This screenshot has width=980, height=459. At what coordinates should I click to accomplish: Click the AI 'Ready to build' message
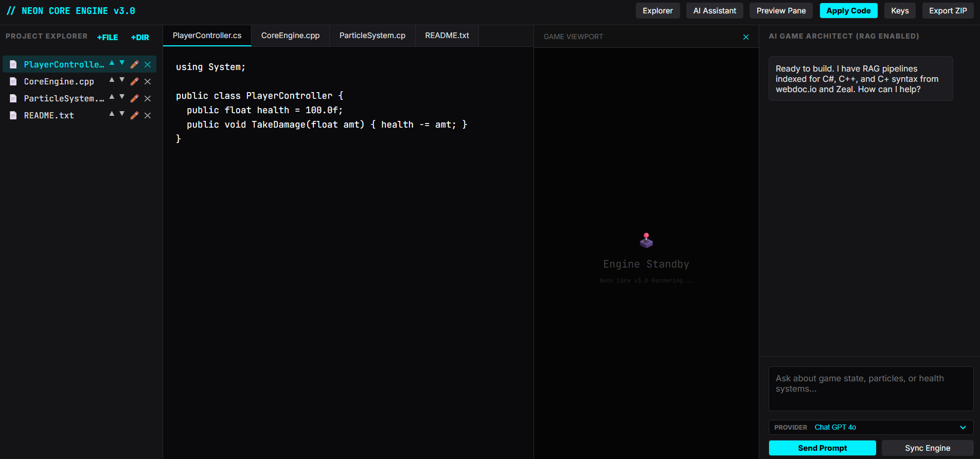pyautogui.click(x=861, y=79)
